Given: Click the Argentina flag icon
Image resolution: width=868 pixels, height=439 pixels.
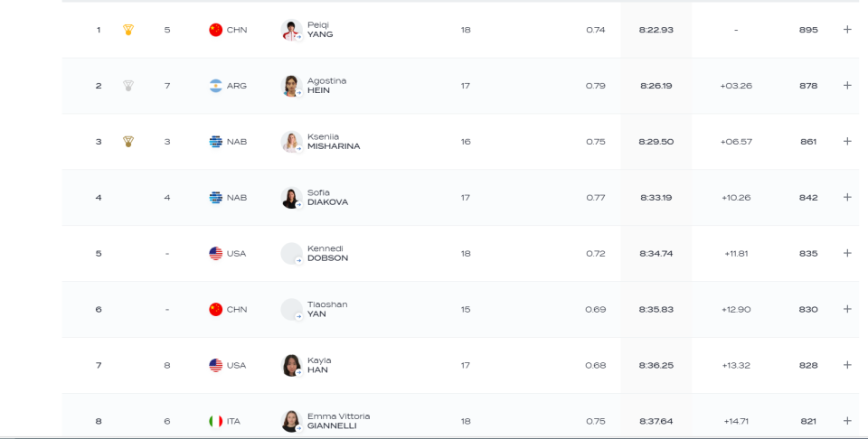Looking at the screenshot, I should pos(215,86).
